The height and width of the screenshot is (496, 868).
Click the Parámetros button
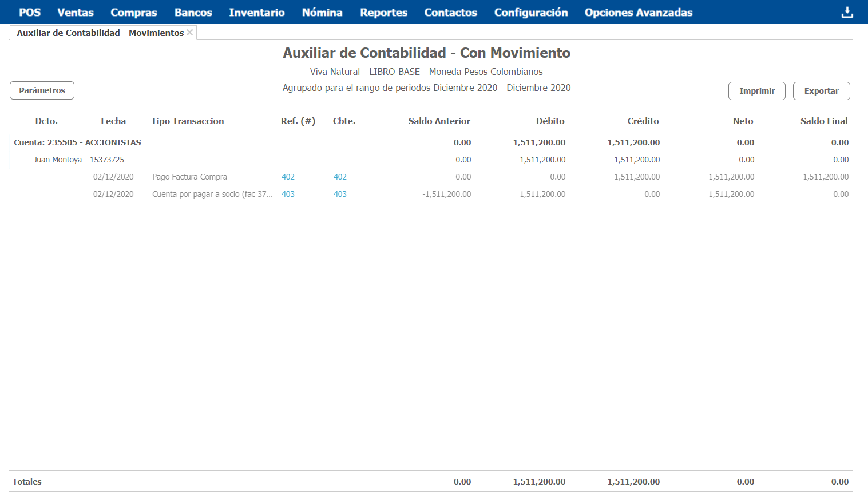tap(42, 90)
